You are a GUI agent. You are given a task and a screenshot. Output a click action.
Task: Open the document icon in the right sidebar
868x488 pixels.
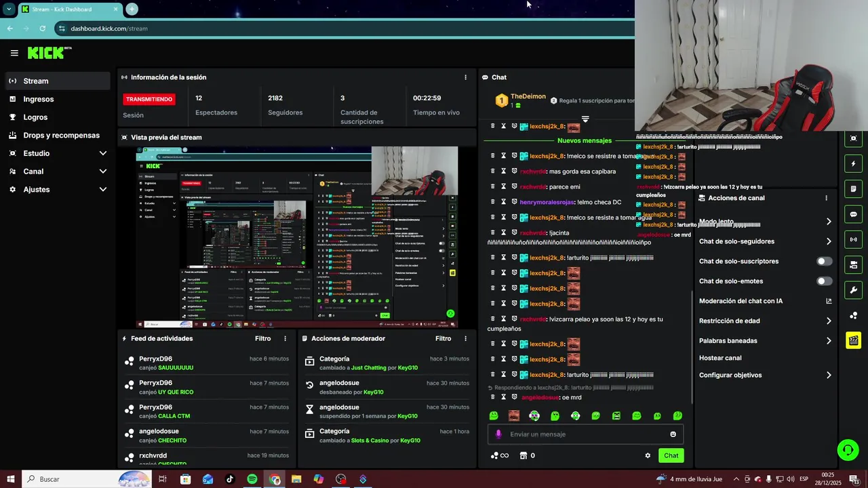tap(854, 188)
